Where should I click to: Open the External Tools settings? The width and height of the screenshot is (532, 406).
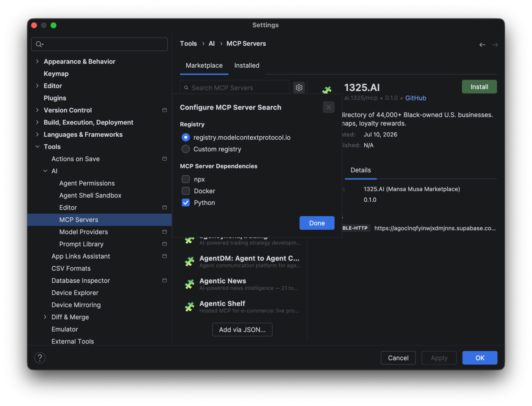point(73,342)
